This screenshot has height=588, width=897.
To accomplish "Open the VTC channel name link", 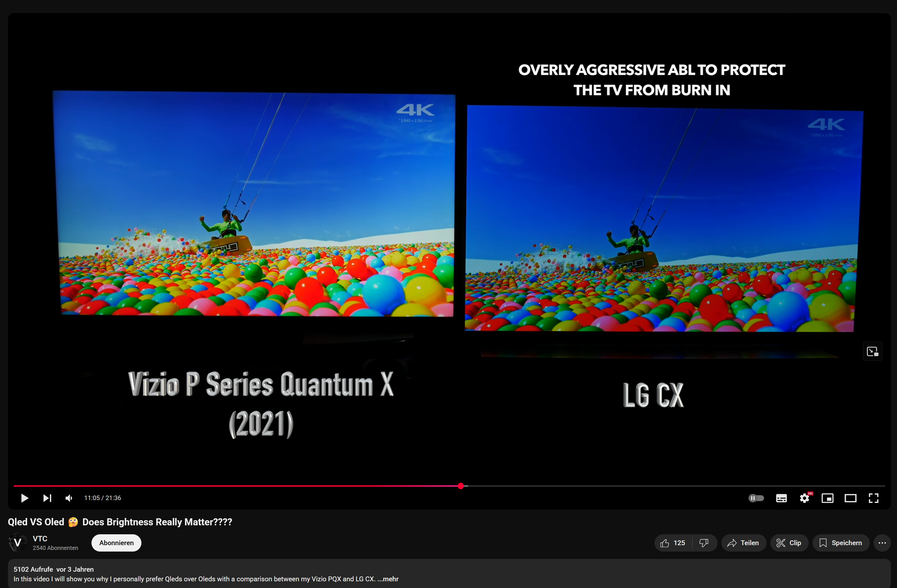I will [40, 538].
